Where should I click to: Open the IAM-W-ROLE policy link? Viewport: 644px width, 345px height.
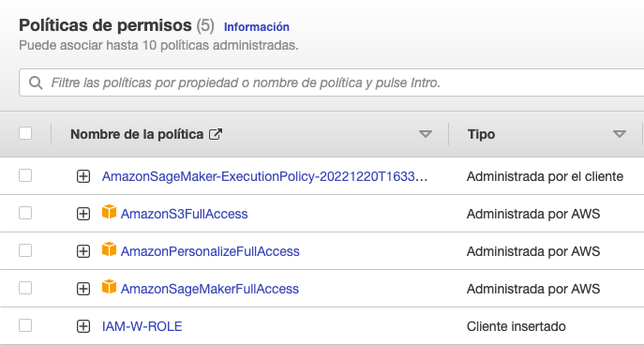(142, 326)
